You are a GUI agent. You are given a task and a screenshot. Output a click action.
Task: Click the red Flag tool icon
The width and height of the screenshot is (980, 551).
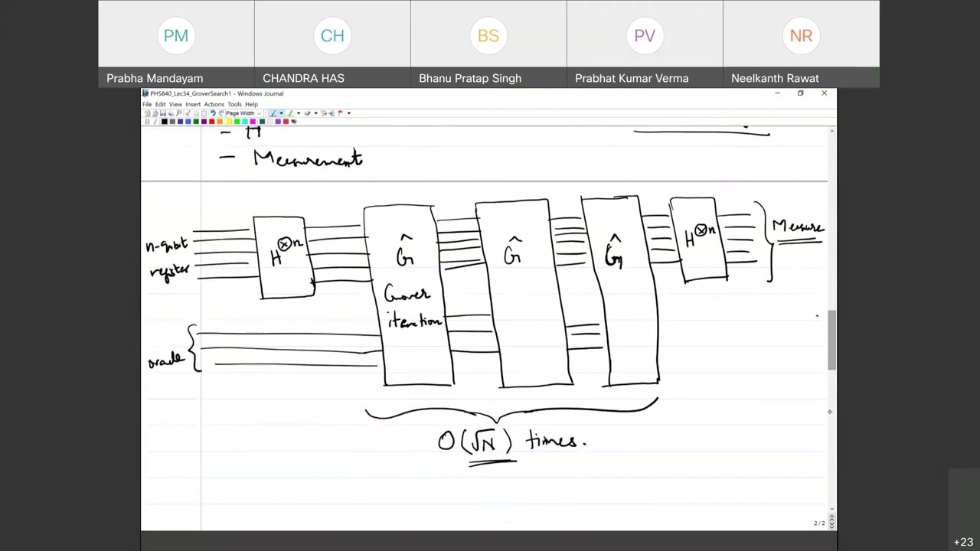[340, 113]
